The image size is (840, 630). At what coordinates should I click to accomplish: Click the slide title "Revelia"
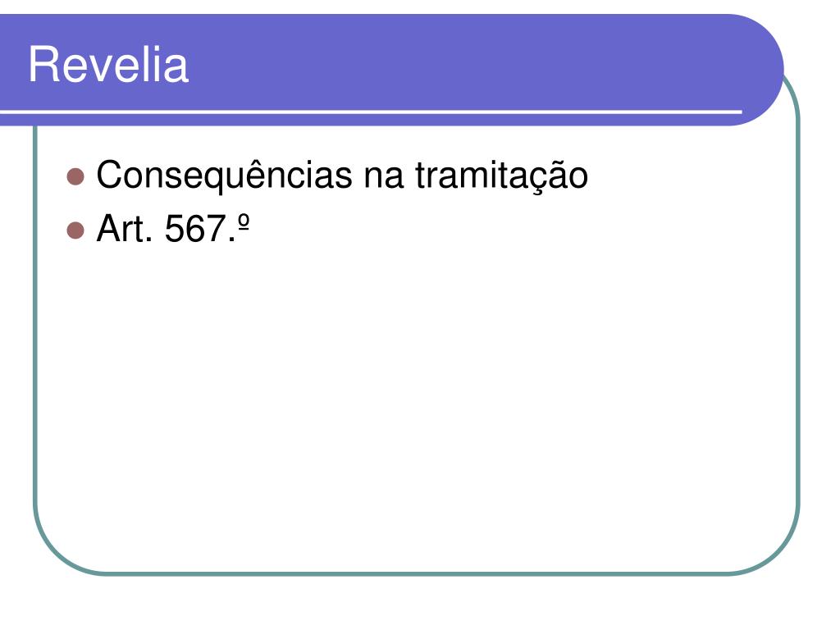(108, 65)
